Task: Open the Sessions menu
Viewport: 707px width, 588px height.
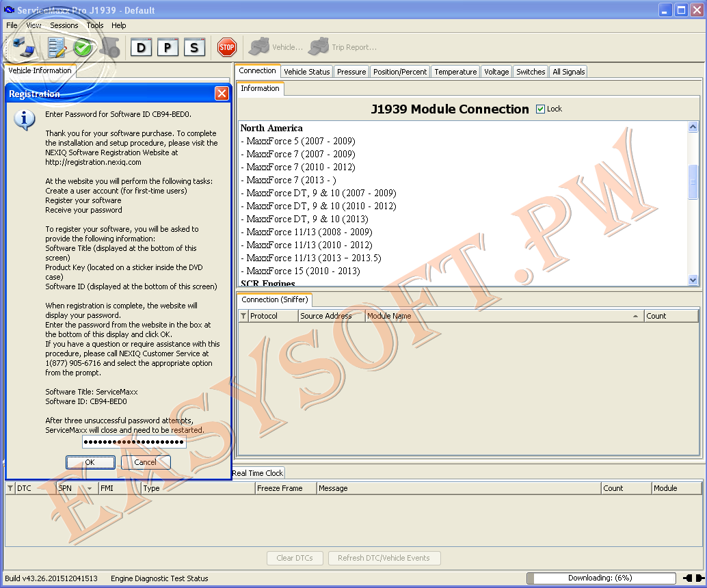Action: (64, 25)
